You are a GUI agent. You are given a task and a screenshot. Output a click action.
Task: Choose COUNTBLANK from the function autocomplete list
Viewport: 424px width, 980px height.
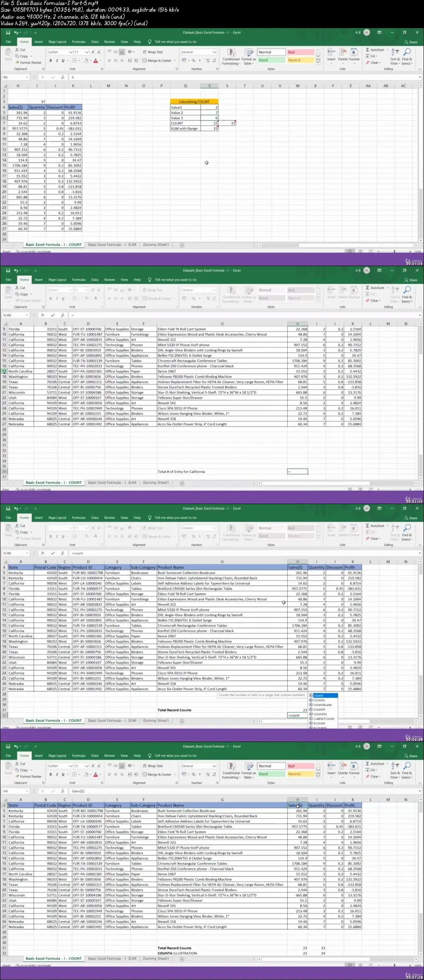coord(323,705)
